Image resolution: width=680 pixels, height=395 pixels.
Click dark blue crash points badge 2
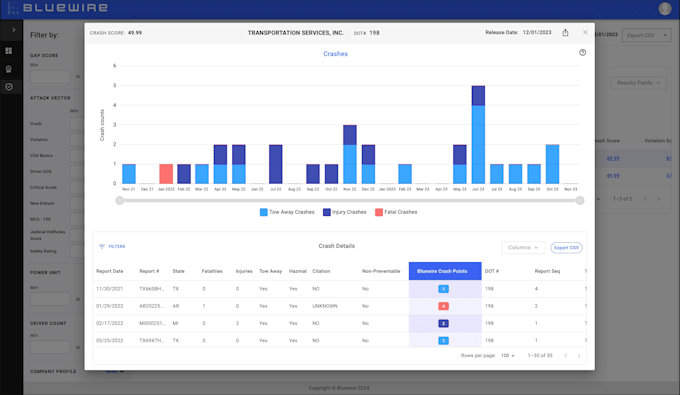pos(443,323)
